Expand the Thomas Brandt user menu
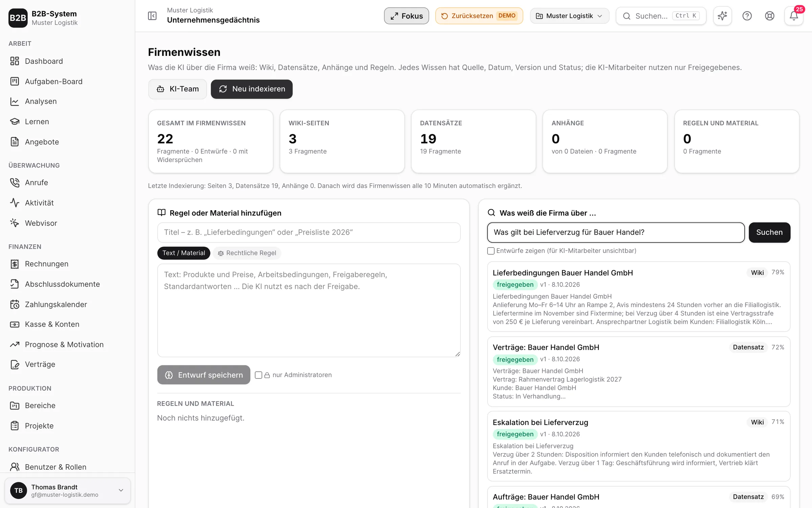This screenshot has width=812, height=508. pyautogui.click(x=67, y=490)
